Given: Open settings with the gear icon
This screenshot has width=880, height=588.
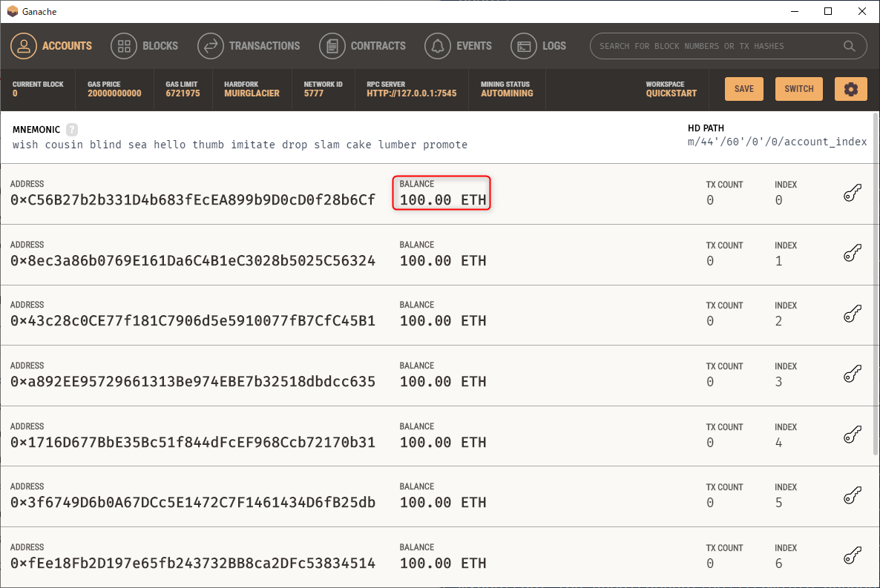Looking at the screenshot, I should coord(850,89).
